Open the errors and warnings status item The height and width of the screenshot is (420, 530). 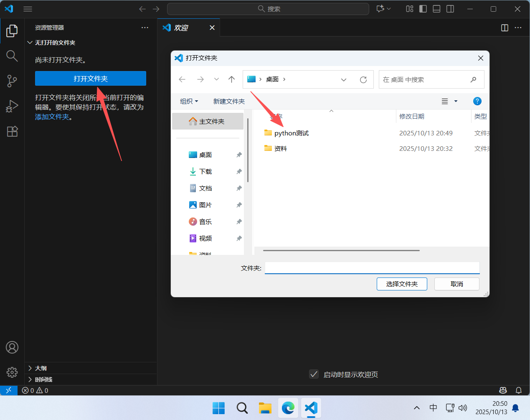click(x=35, y=390)
